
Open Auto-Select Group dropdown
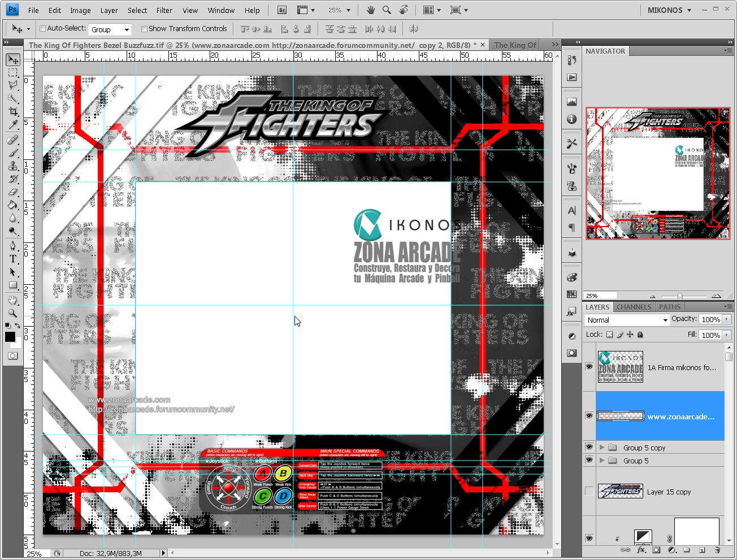(110, 29)
